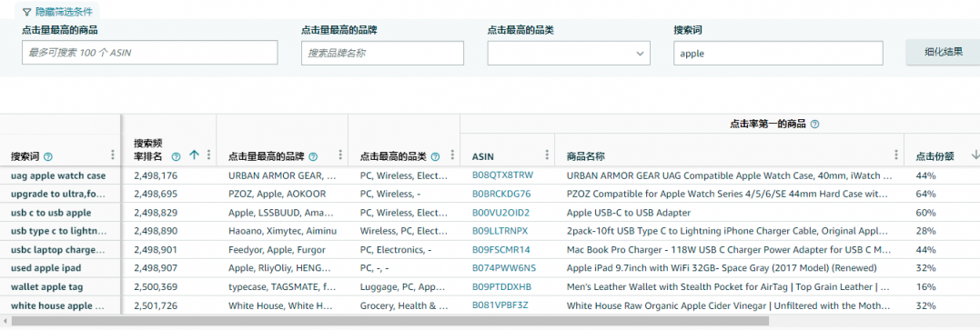Select search term uag apple watch case
The width and height of the screenshot is (980, 330).
pyautogui.click(x=58, y=175)
